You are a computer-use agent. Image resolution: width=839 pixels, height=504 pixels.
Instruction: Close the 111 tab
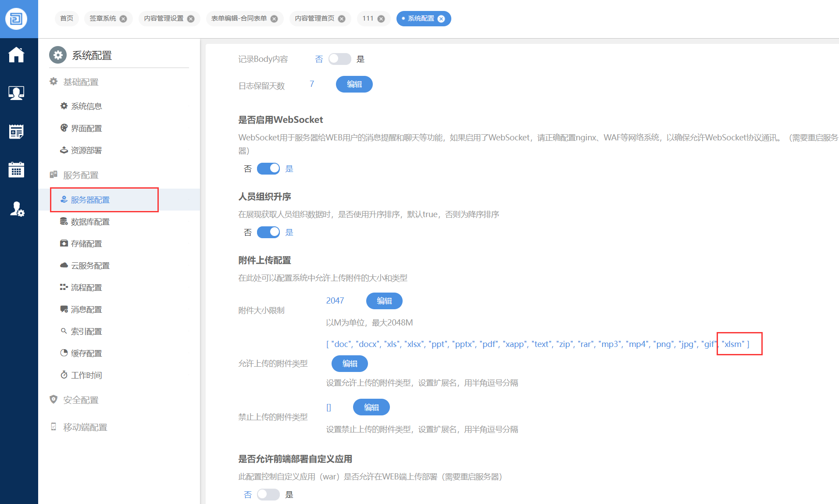[x=381, y=19]
